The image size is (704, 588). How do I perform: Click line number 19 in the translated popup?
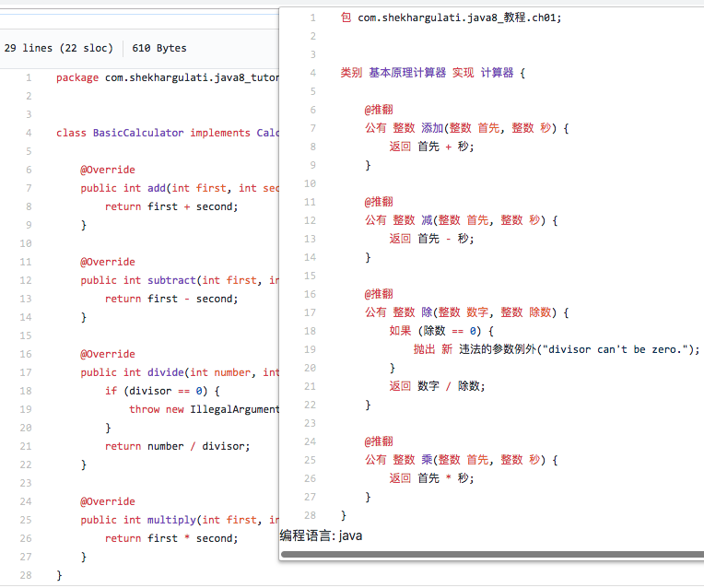[310, 349]
